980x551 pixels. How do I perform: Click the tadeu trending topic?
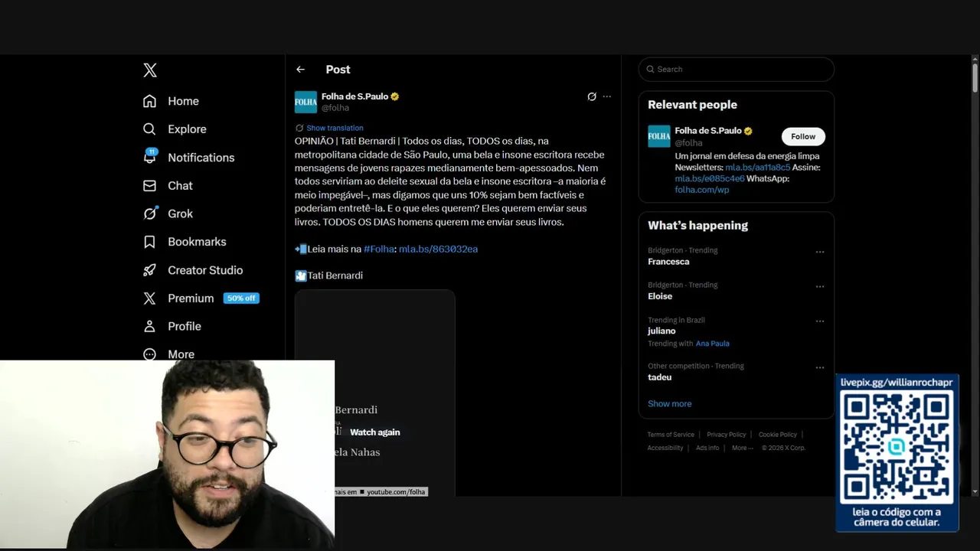pyautogui.click(x=659, y=377)
